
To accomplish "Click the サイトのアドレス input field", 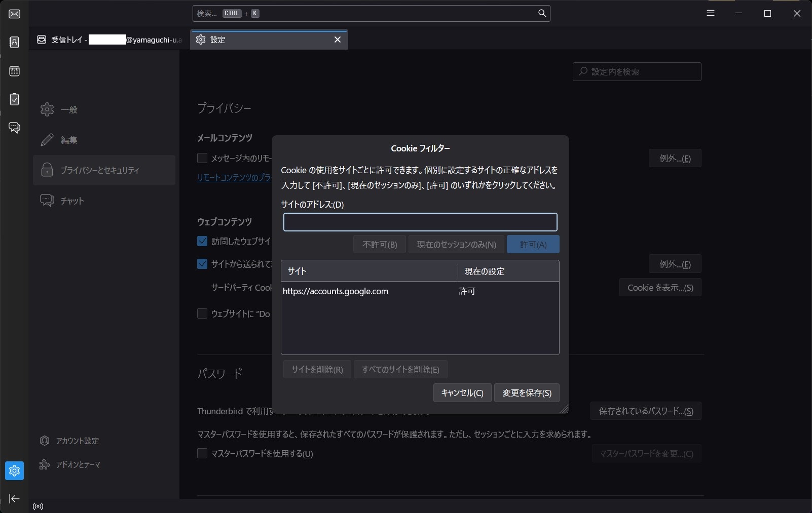I will 420,222.
